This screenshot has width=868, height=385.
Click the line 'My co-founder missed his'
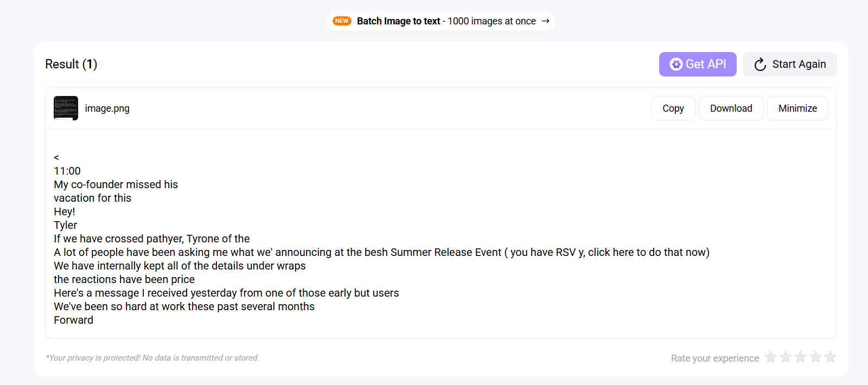tap(116, 184)
